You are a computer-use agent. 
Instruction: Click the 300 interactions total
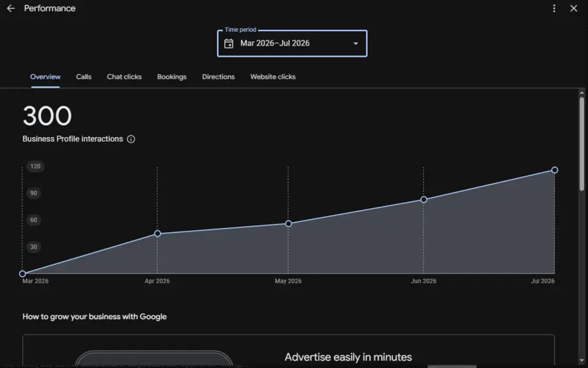(x=47, y=115)
